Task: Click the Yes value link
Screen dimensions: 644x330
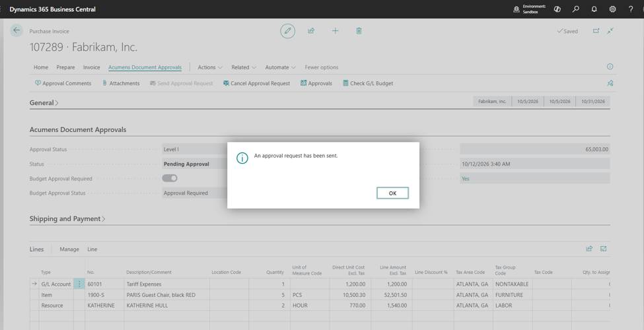Action: pyautogui.click(x=466, y=179)
